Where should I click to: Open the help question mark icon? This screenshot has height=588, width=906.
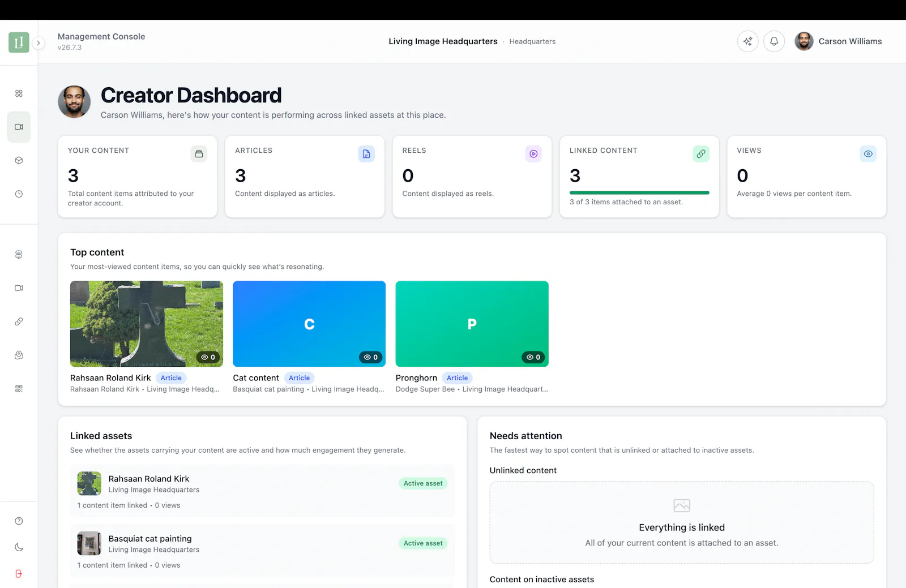point(19,521)
